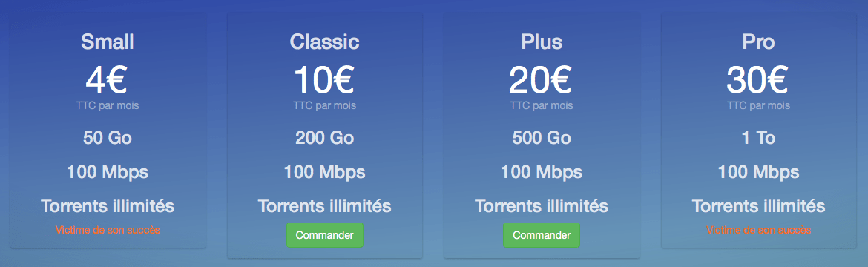Click the 10€ price
The height and width of the screenshot is (267, 868).
click(x=324, y=80)
